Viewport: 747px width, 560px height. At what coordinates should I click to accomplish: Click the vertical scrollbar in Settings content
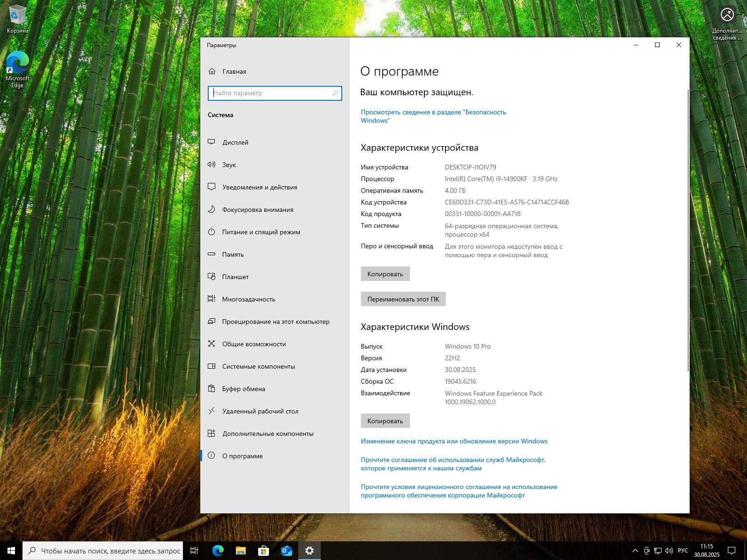pos(688,231)
